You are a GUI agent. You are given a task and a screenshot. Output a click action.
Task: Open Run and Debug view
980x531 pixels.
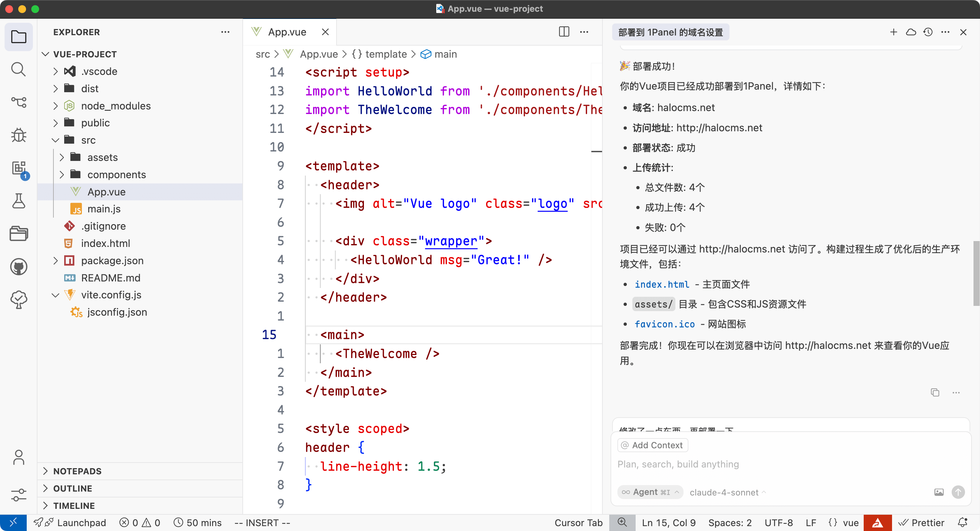point(18,135)
